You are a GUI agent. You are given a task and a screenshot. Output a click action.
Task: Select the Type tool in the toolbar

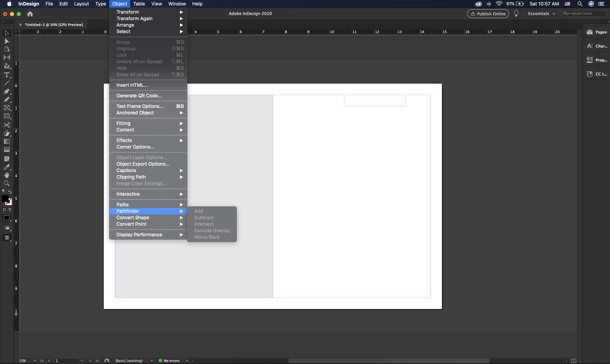tap(7, 75)
